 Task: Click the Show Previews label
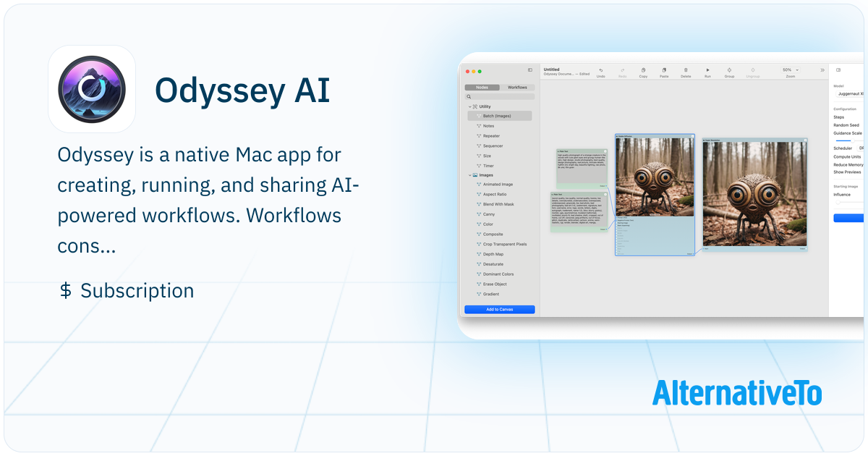(848, 172)
